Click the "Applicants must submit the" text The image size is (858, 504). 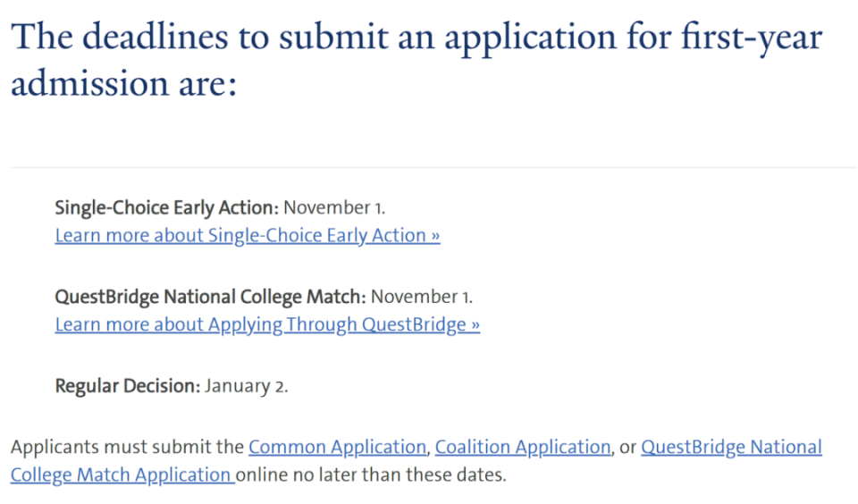(127, 447)
